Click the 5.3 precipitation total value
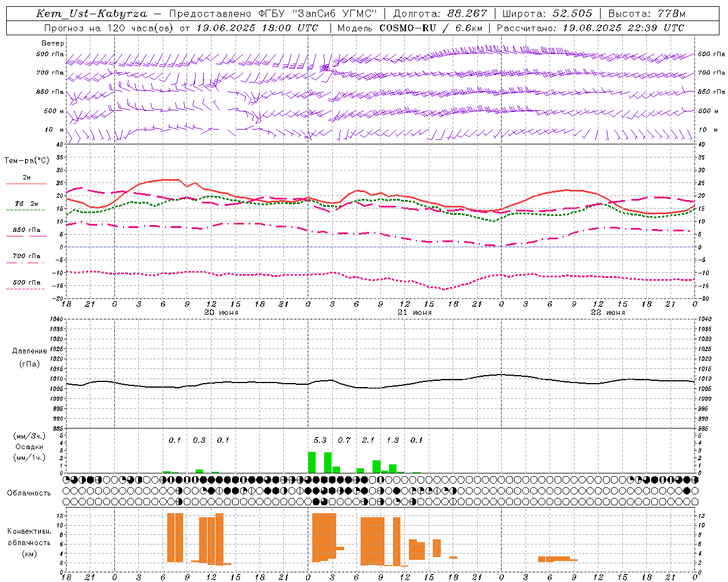The image size is (728, 582). [x=320, y=440]
